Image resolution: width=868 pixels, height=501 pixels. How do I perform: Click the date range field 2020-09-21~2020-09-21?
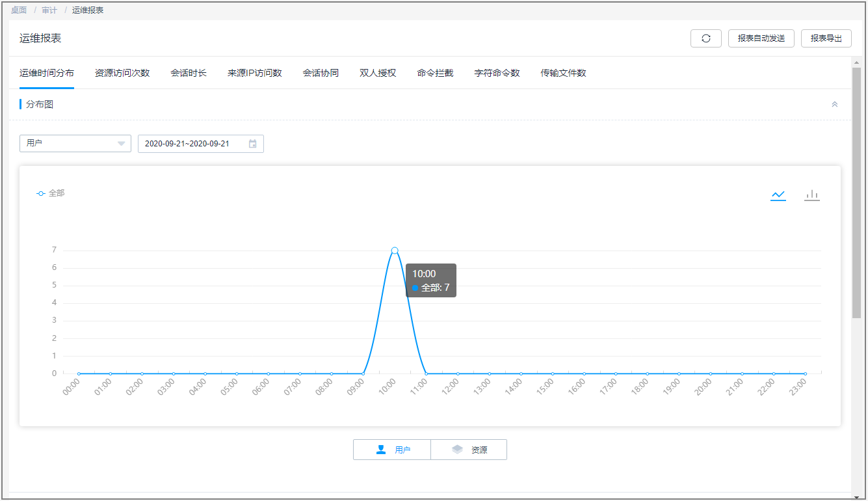[x=201, y=144]
